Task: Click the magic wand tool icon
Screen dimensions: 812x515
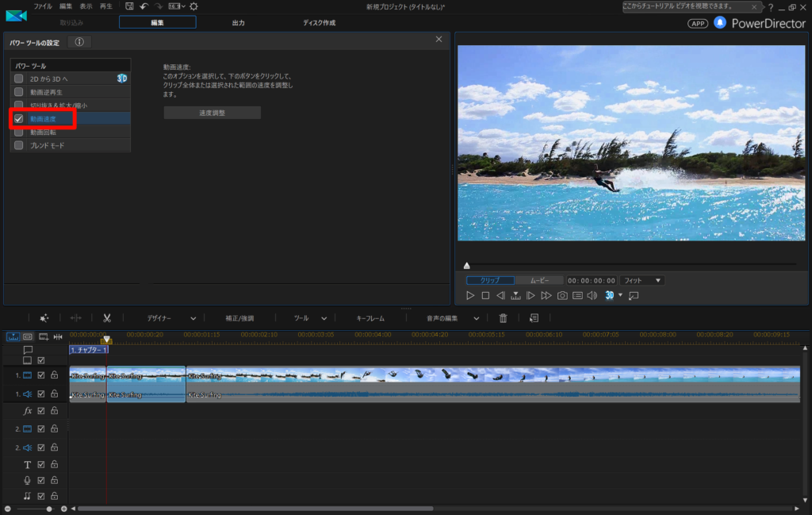Action: pyautogui.click(x=44, y=318)
